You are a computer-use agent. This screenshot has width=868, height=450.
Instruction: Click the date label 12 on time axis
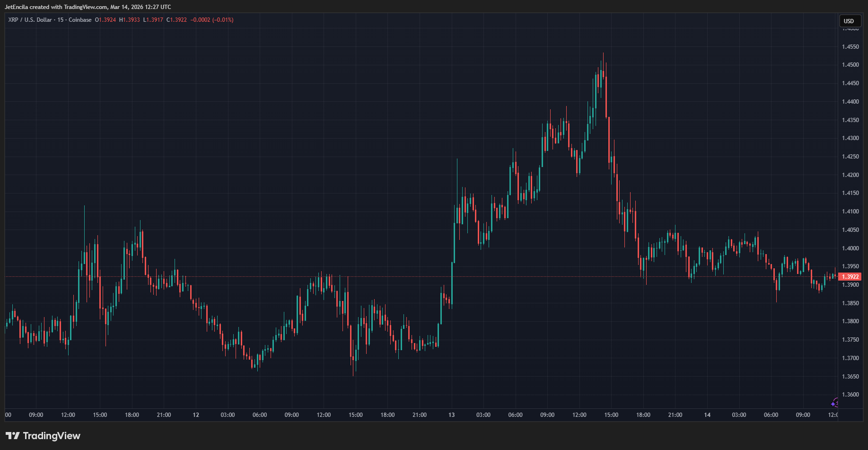pyautogui.click(x=196, y=415)
